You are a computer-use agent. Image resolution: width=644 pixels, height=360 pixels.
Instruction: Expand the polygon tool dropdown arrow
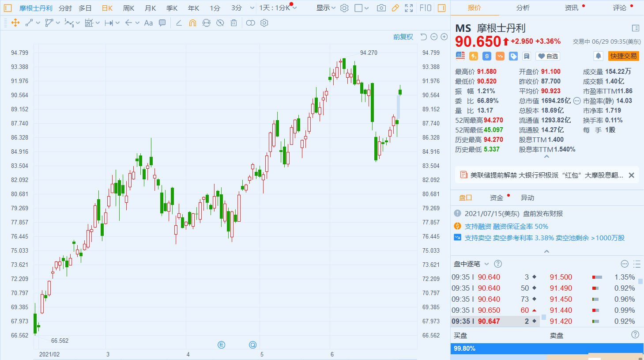[58, 23]
